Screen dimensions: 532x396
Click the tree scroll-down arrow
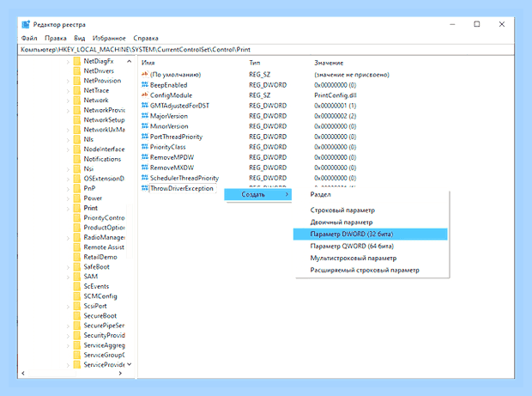click(130, 364)
